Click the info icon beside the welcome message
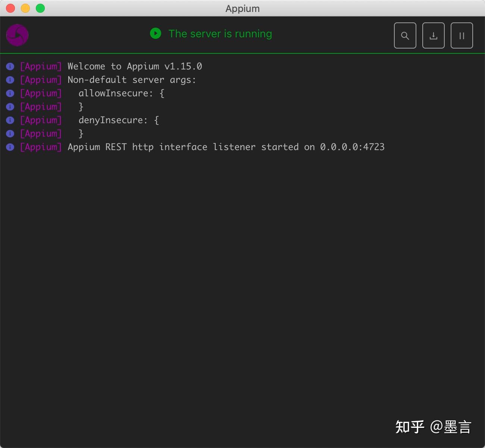 click(x=10, y=66)
